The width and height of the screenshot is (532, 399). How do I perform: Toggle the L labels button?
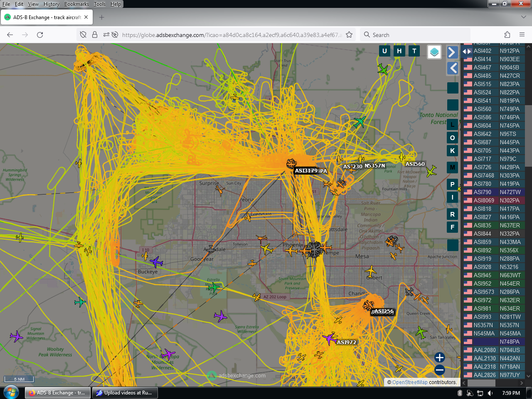tap(453, 124)
